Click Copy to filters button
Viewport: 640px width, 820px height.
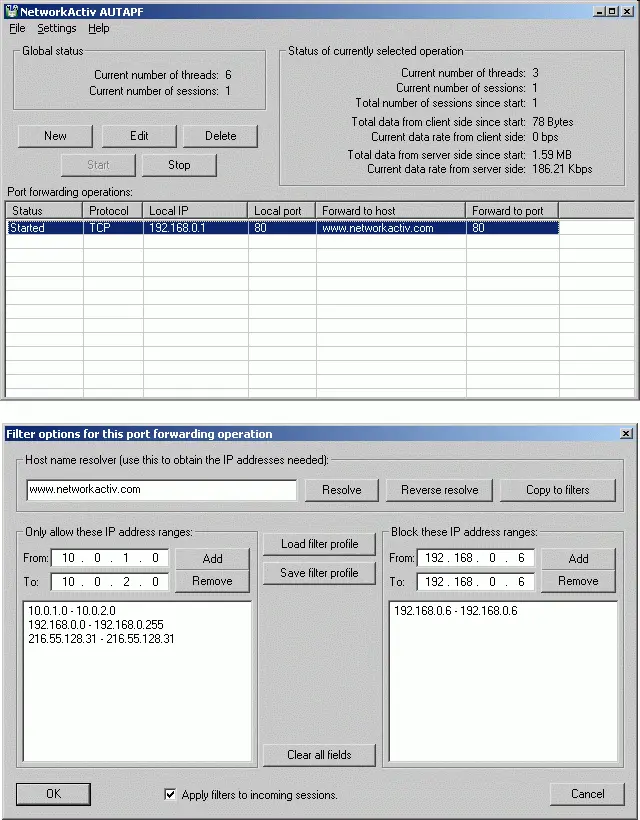click(x=557, y=490)
